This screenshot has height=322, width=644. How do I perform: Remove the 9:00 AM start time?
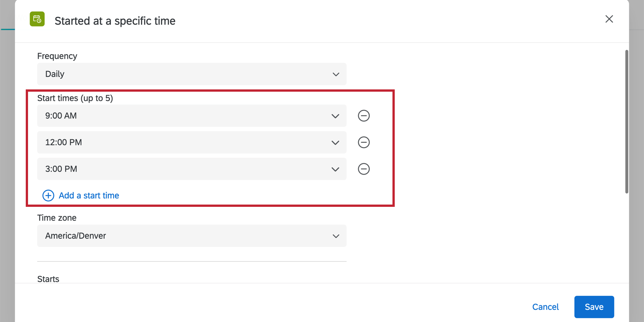point(364,116)
